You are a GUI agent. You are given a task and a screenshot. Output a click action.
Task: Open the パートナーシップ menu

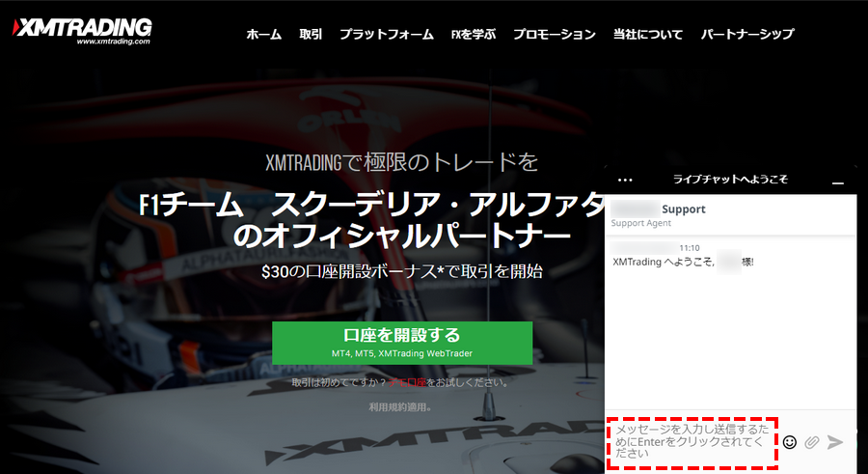(x=747, y=35)
